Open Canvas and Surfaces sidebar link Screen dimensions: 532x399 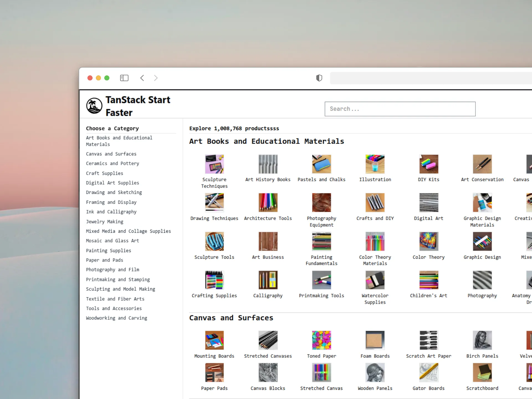click(111, 154)
